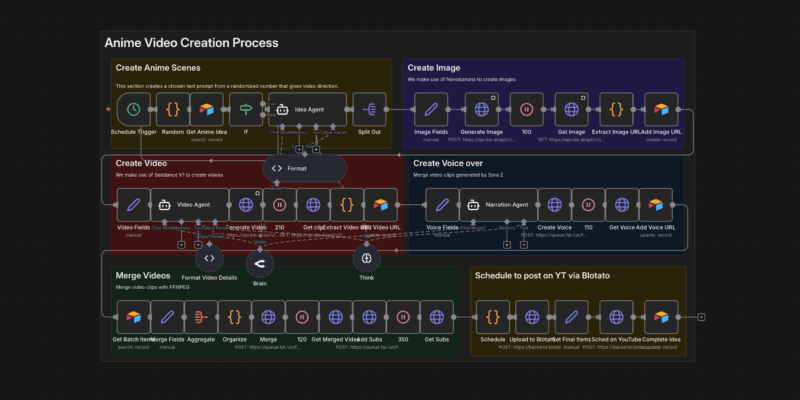
Task: Select the Create Anime Scenes sticky note title
Action: coord(158,68)
